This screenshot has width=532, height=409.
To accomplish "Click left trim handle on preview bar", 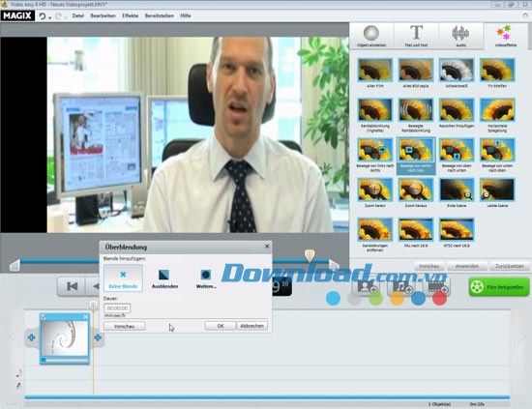I will (x=15, y=266).
